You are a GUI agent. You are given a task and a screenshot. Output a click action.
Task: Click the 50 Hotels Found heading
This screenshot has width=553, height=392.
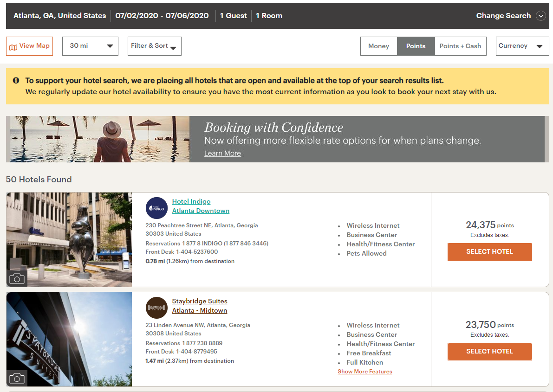(39, 180)
